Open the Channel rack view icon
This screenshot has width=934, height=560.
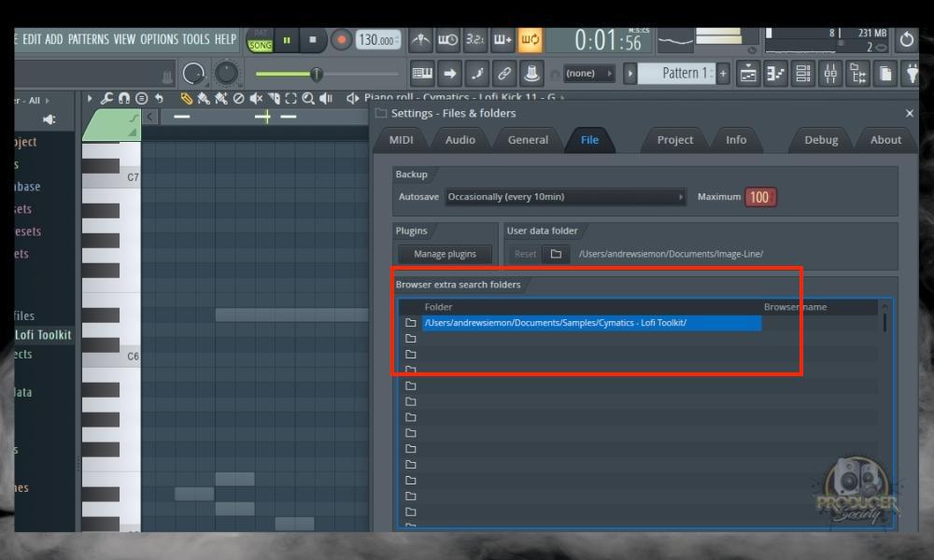[x=803, y=74]
